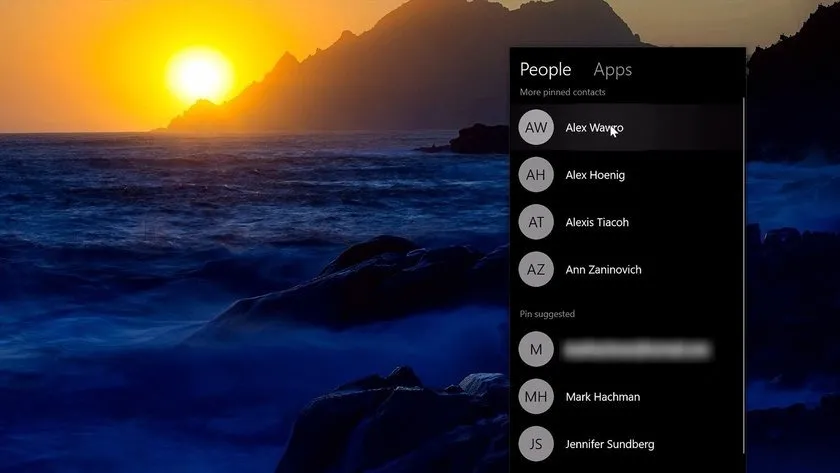Open the JS avatar circle

point(536,444)
